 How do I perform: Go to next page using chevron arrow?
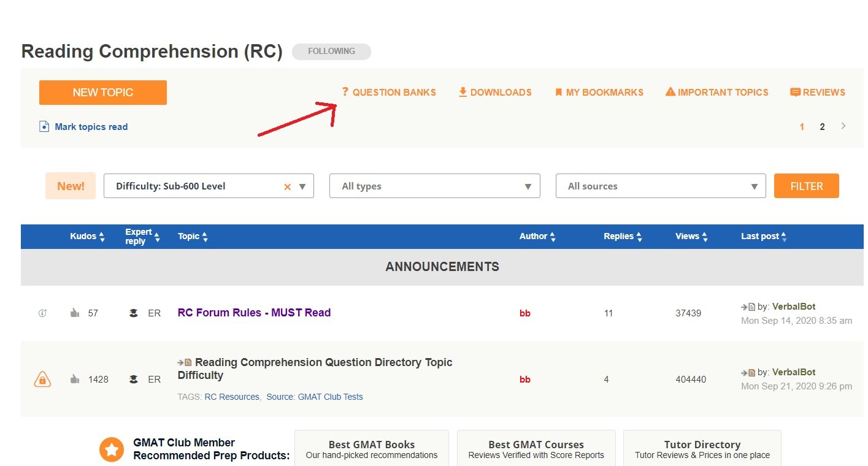[x=843, y=126]
